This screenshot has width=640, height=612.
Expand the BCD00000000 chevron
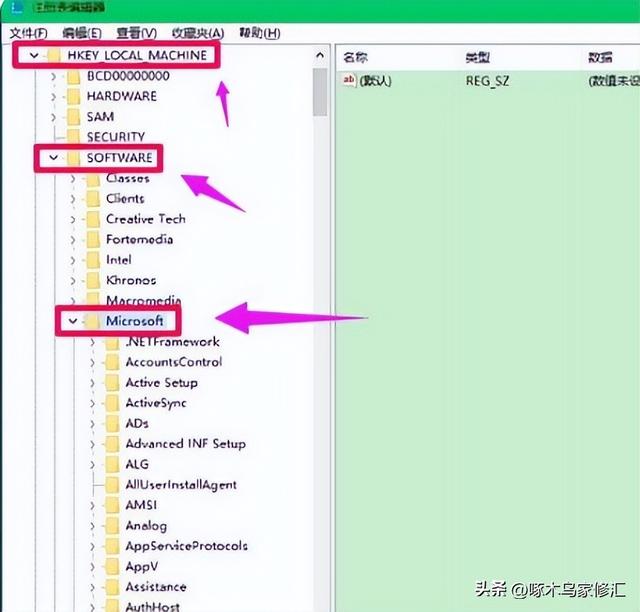point(53,76)
